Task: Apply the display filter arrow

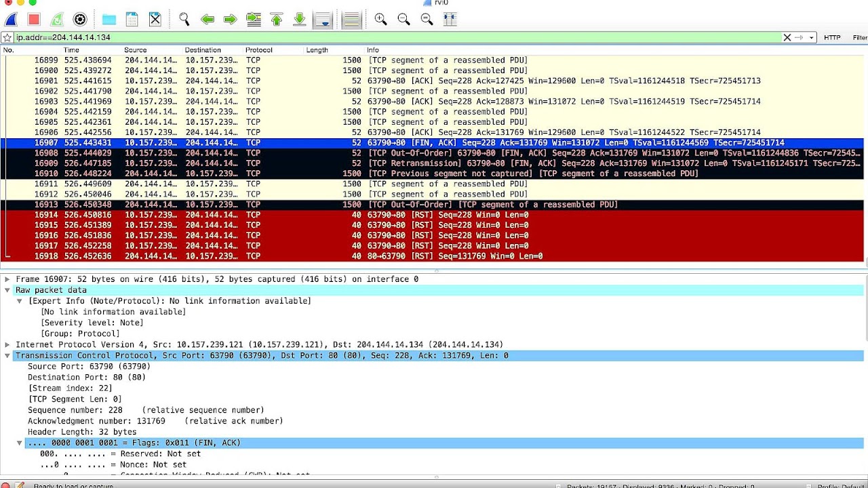Action: 799,37
